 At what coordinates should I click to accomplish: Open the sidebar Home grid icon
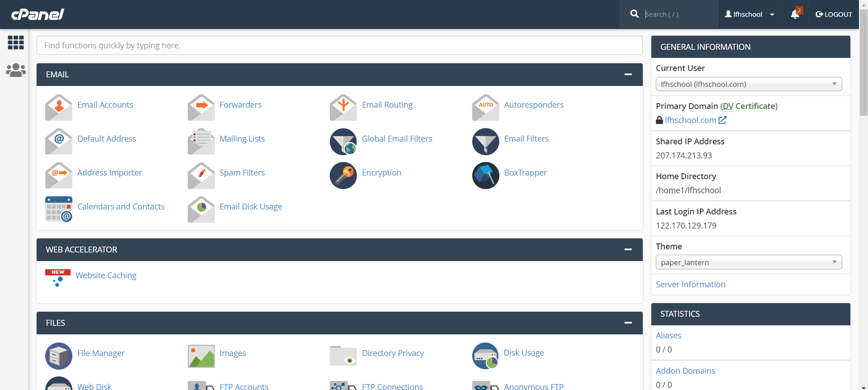coord(16,43)
